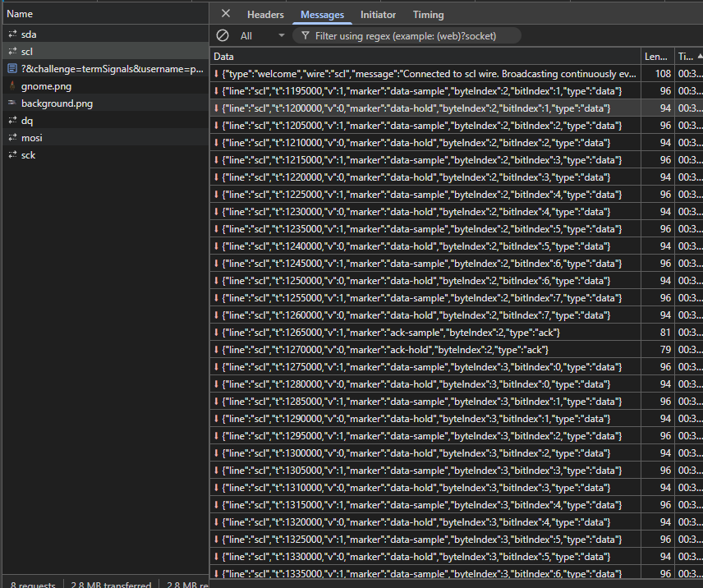Select the background.png request
This screenshot has height=588, width=703.
[106, 103]
